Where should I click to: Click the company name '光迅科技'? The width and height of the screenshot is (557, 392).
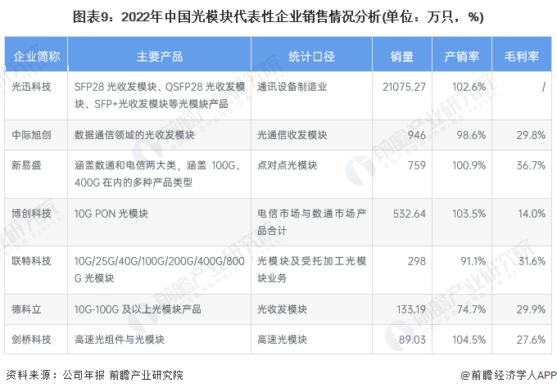[x=31, y=87]
